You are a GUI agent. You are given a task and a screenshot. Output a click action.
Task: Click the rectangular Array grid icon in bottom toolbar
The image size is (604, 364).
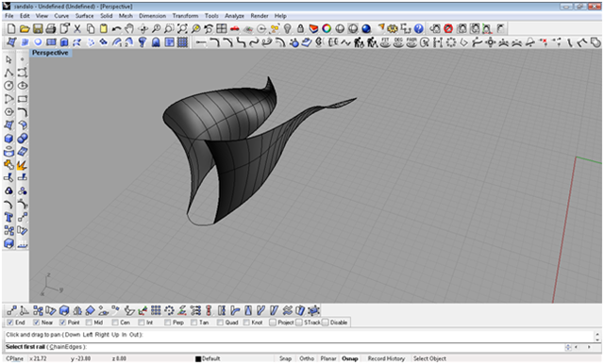(156, 310)
